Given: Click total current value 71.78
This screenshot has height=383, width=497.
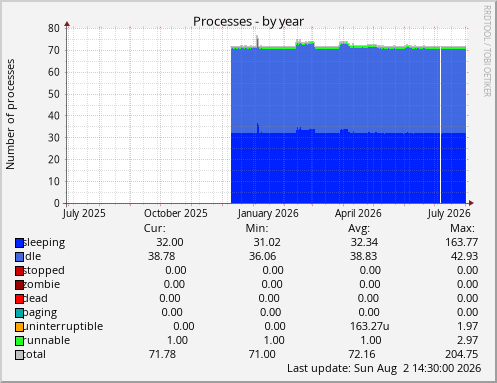Looking at the screenshot, I should click(x=162, y=354).
